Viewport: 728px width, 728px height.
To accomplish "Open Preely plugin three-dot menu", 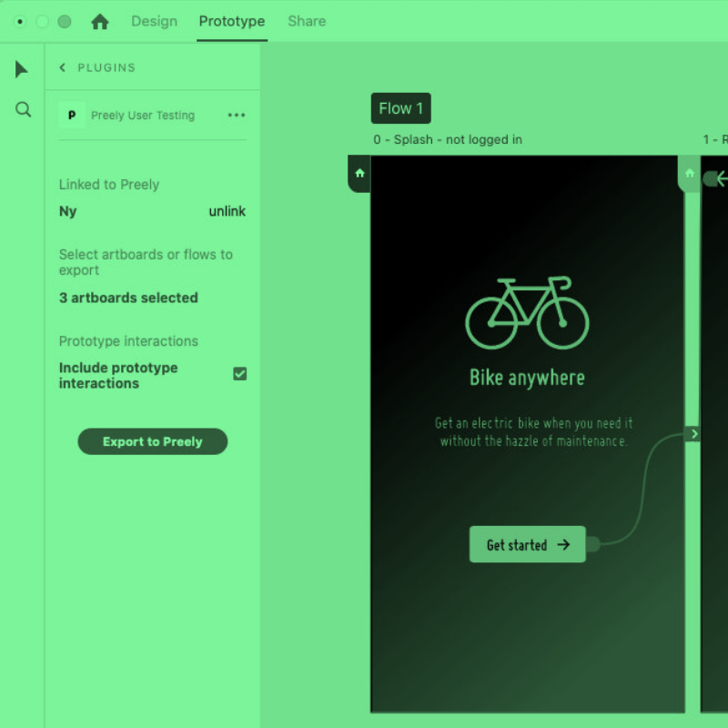I will [x=237, y=116].
